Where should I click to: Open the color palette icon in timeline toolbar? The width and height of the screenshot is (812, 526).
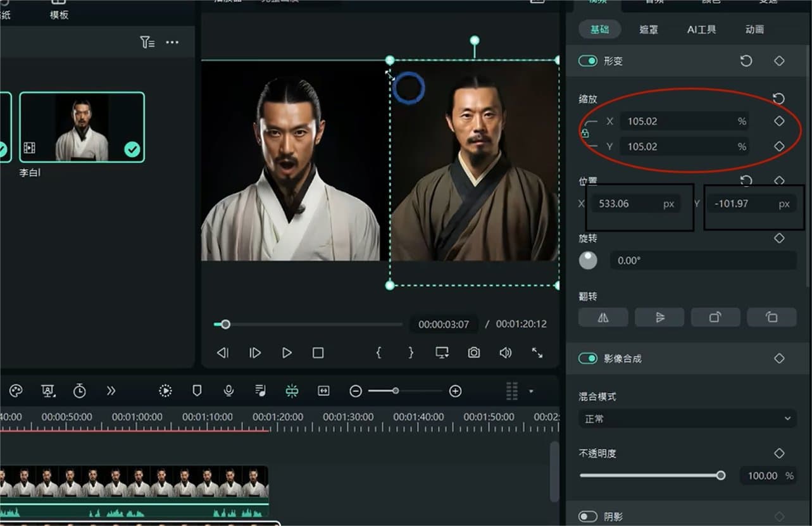[x=15, y=391]
